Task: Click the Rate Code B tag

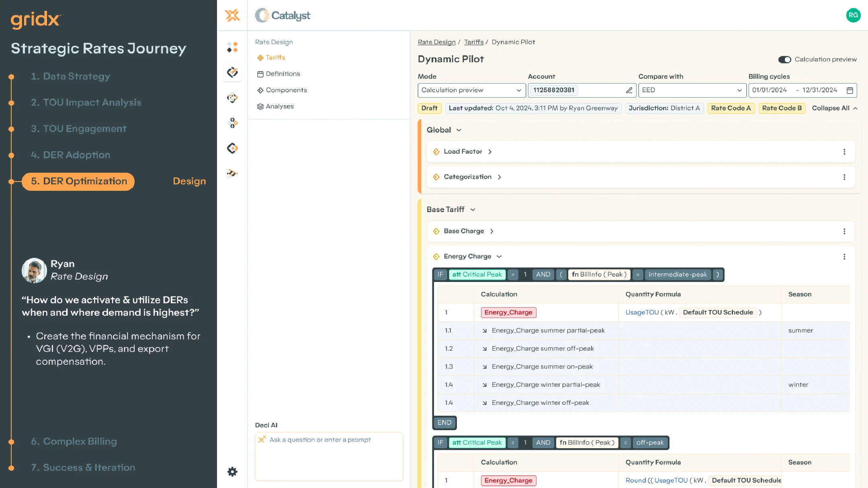Action: pos(782,108)
